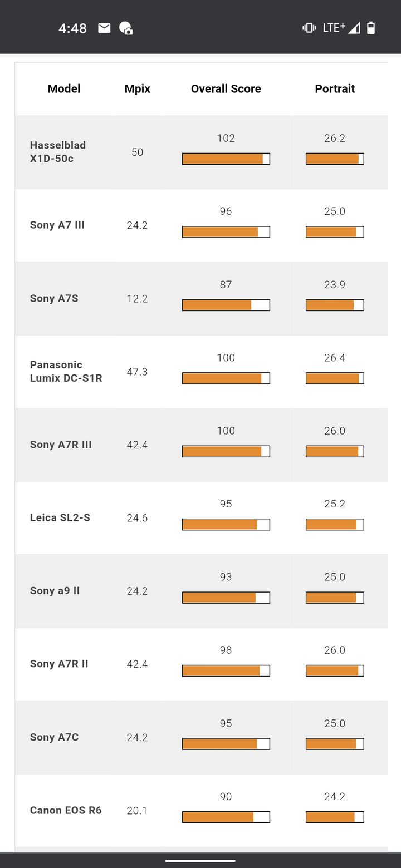Tap the battery icon
401x868 pixels.
click(371, 28)
